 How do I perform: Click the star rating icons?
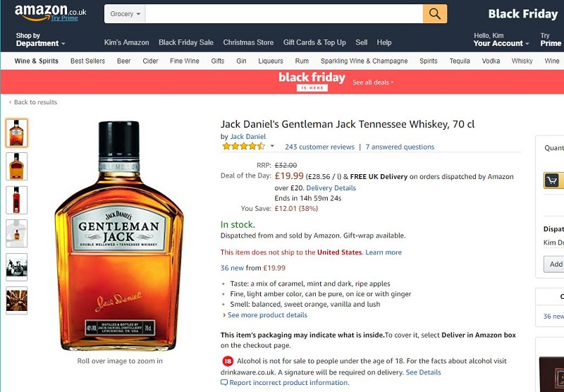243,147
